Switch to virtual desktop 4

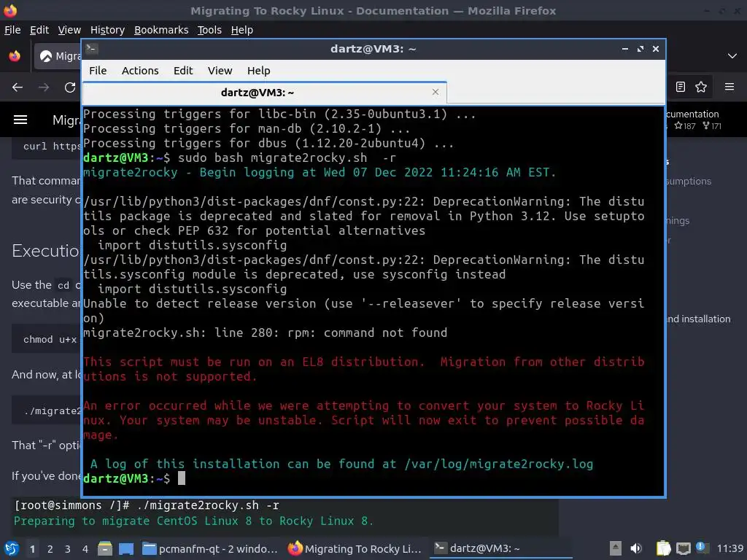coord(85,549)
